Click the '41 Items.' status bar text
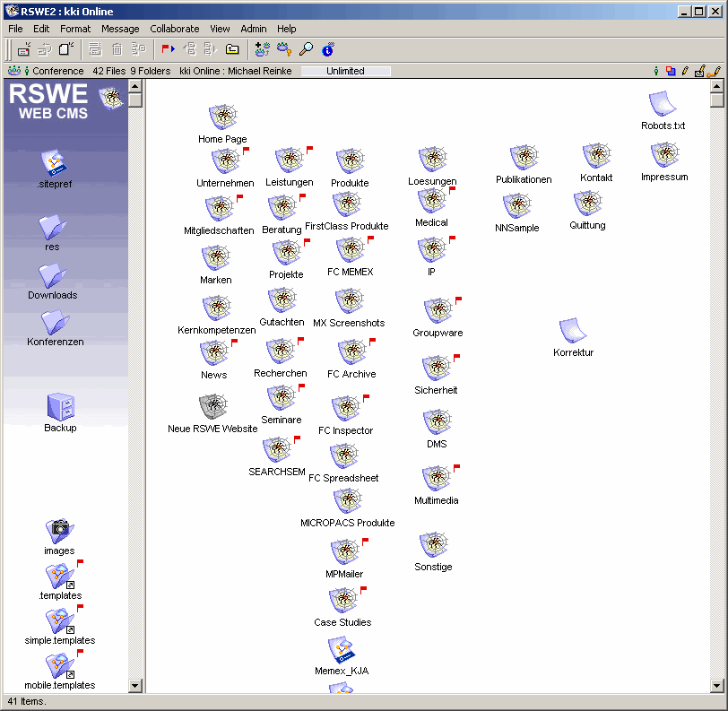 click(27, 701)
